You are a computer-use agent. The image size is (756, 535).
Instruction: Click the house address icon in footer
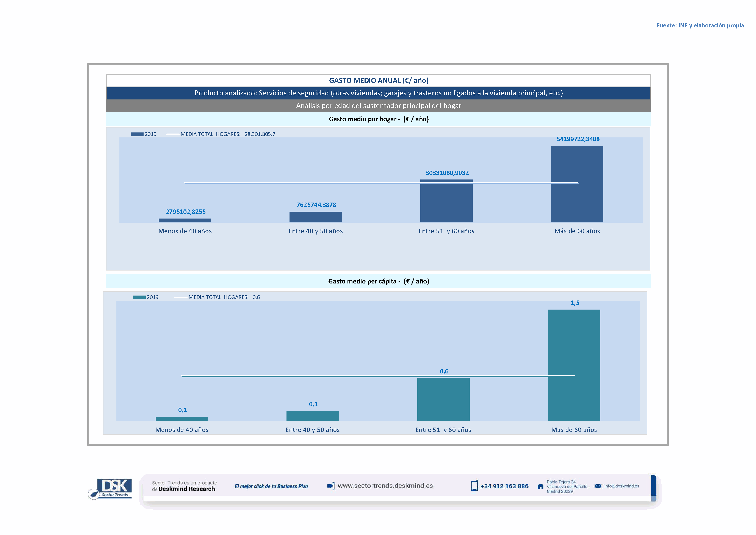(x=540, y=486)
